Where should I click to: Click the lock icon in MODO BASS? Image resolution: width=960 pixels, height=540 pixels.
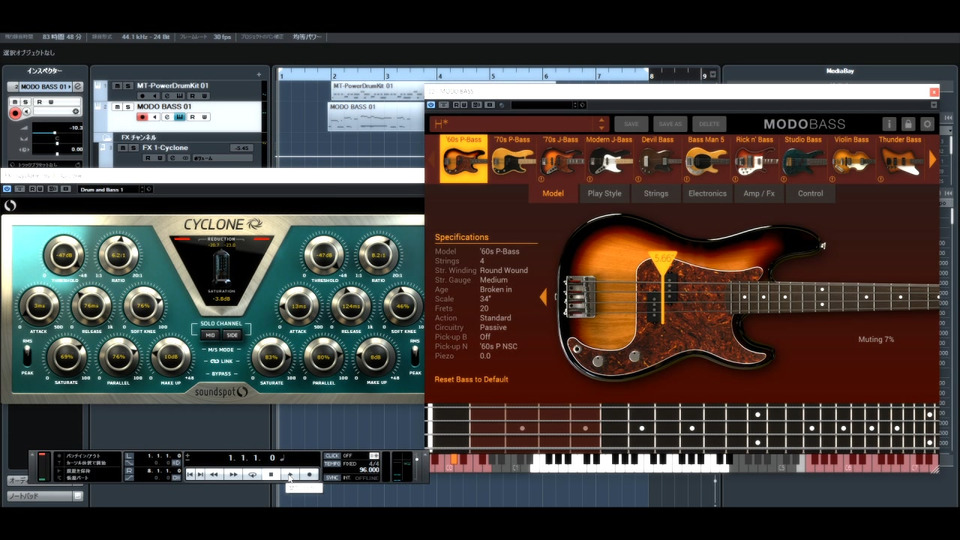pos(908,124)
